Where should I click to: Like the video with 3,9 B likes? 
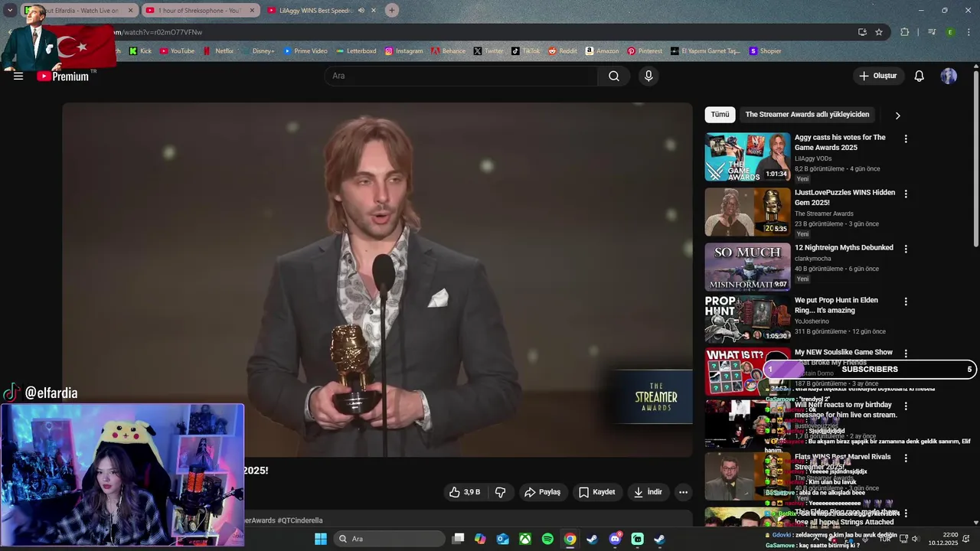(465, 492)
